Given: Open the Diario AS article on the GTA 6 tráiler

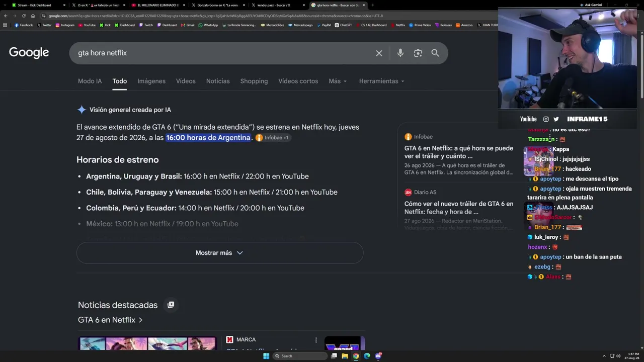Looking at the screenshot, I should [x=459, y=208].
